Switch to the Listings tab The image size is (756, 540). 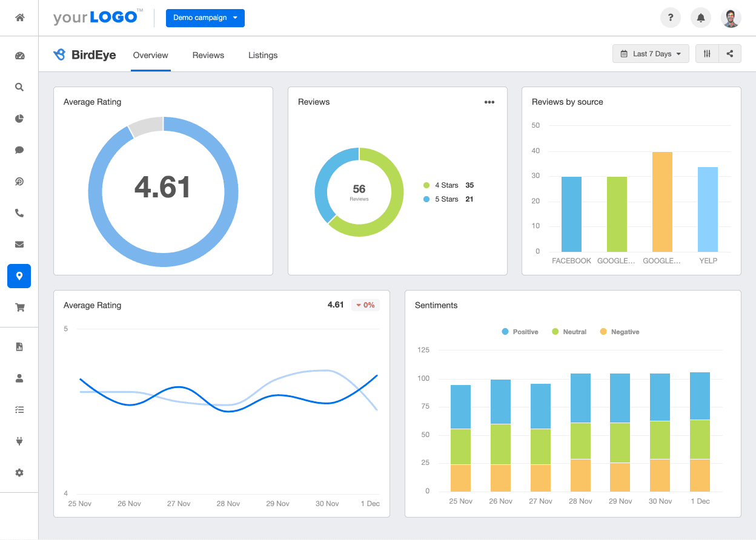pos(263,55)
